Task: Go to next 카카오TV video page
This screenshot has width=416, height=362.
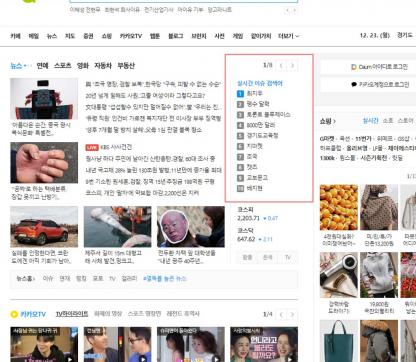Action: point(292,314)
